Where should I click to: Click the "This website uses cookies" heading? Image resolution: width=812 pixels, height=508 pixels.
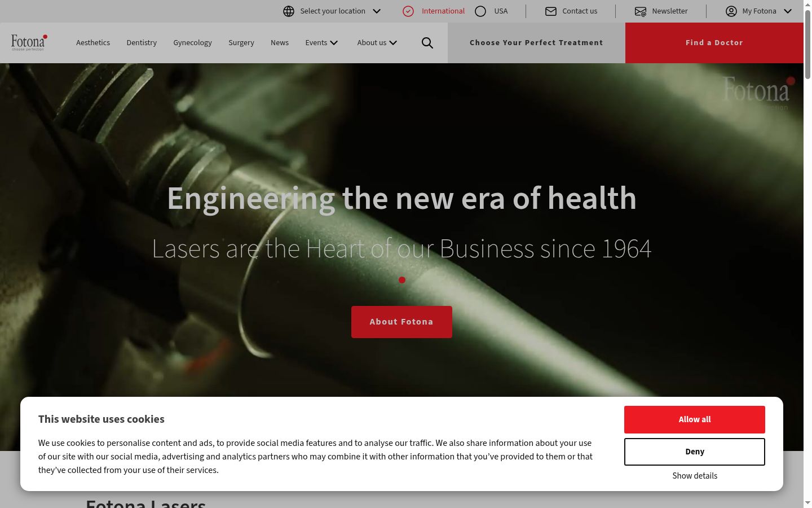click(101, 419)
